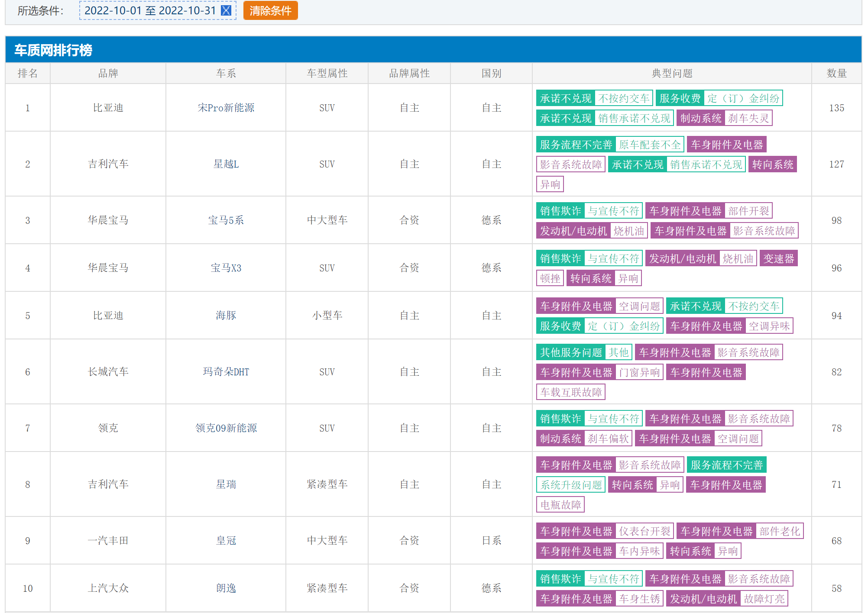Select the 故障灯亮 tag
Screen dimensions: 868x613
click(x=764, y=599)
